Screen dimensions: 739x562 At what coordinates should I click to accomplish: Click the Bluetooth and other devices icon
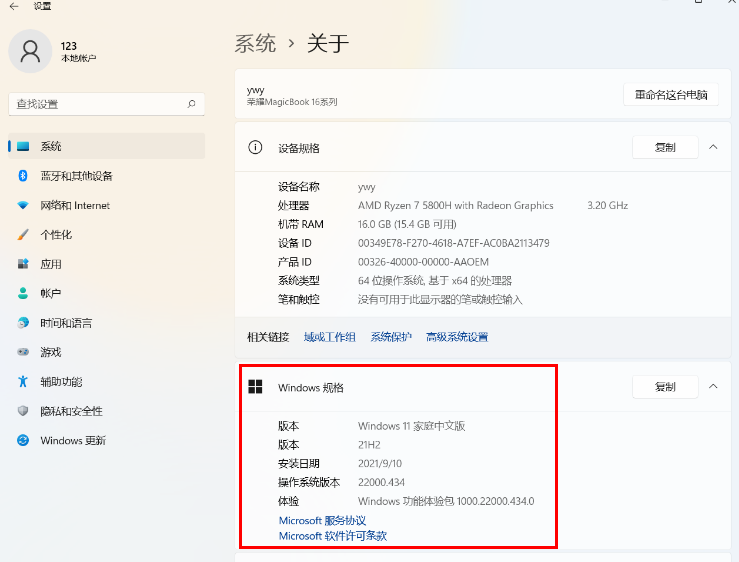point(23,176)
